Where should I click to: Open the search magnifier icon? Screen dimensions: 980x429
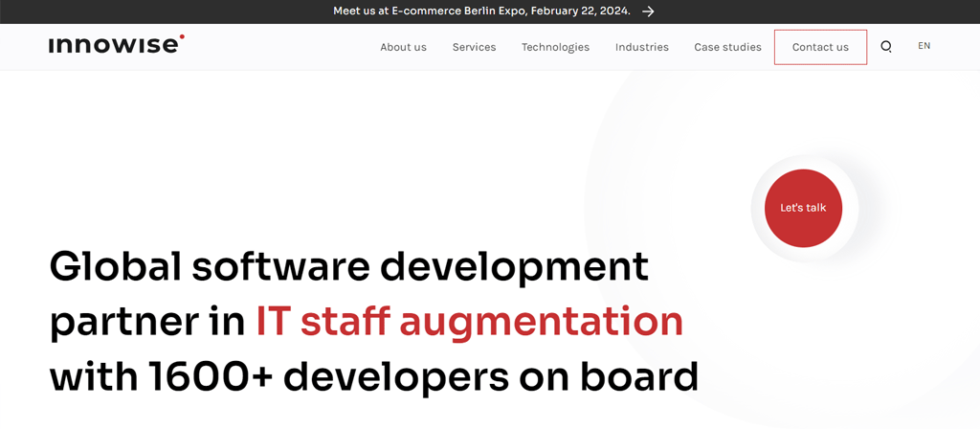[x=885, y=46]
